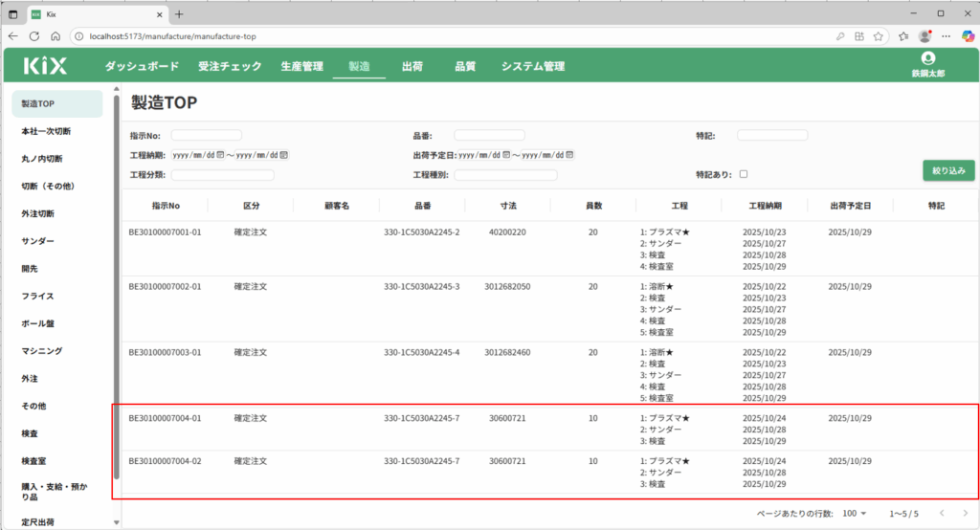Click the sidebar vertical scrollbar
This screenshot has height=530, width=980.
tap(116, 287)
